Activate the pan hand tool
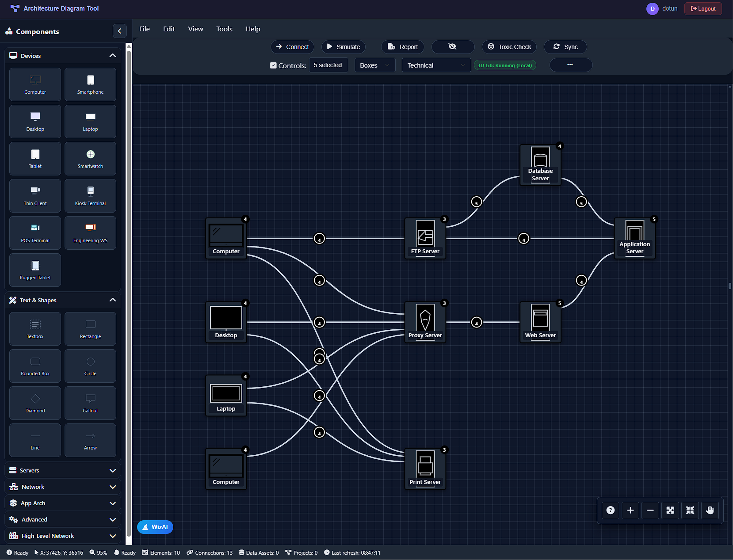 click(x=710, y=510)
